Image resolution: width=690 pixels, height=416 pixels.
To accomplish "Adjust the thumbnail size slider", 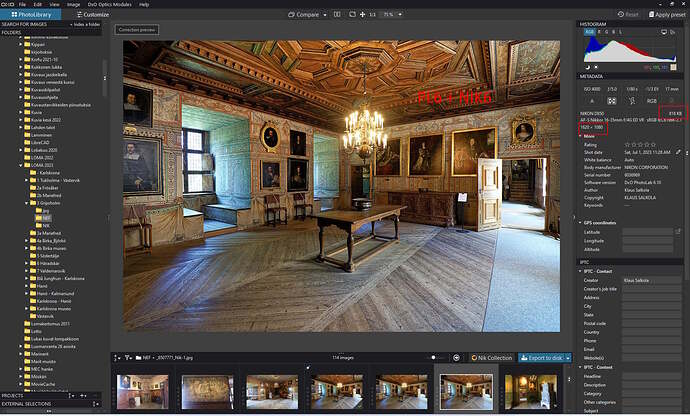I will click(x=433, y=357).
